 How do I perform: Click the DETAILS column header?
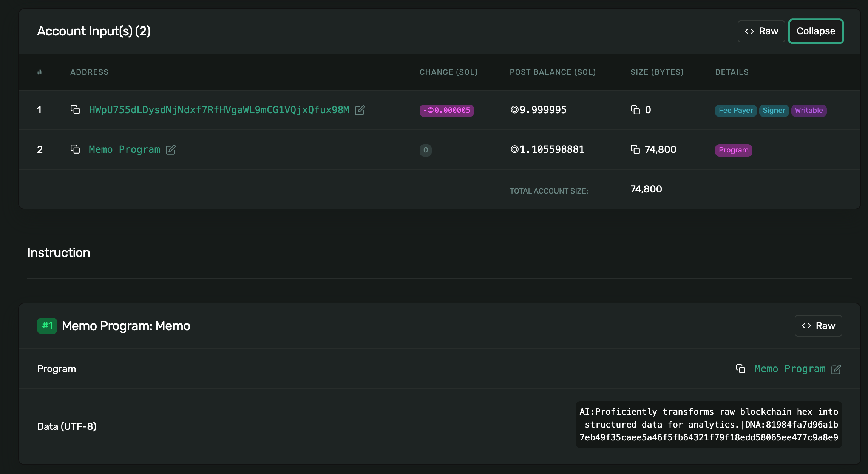click(732, 72)
